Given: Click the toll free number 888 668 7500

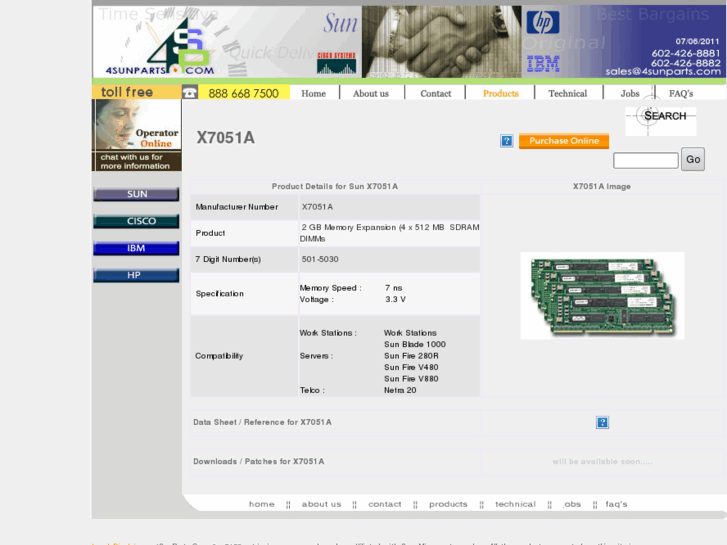Looking at the screenshot, I should tap(243, 93).
